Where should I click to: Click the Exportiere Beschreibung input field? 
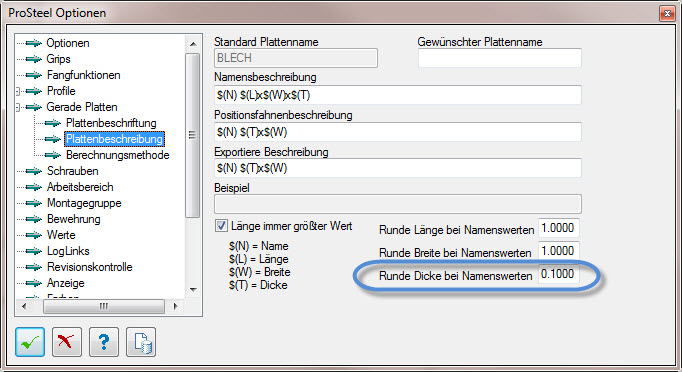(x=398, y=168)
